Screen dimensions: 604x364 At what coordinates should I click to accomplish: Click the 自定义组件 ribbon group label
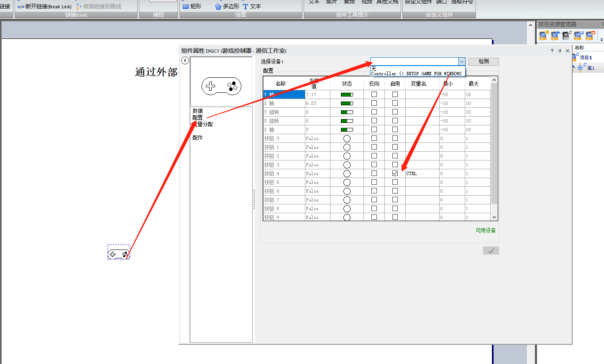439,15
